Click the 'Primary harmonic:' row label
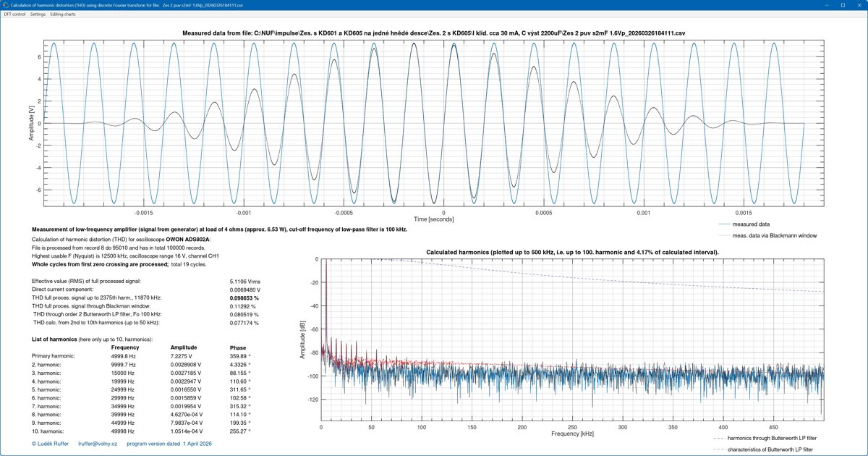Screen dimensions: 868x456 pos(53,356)
